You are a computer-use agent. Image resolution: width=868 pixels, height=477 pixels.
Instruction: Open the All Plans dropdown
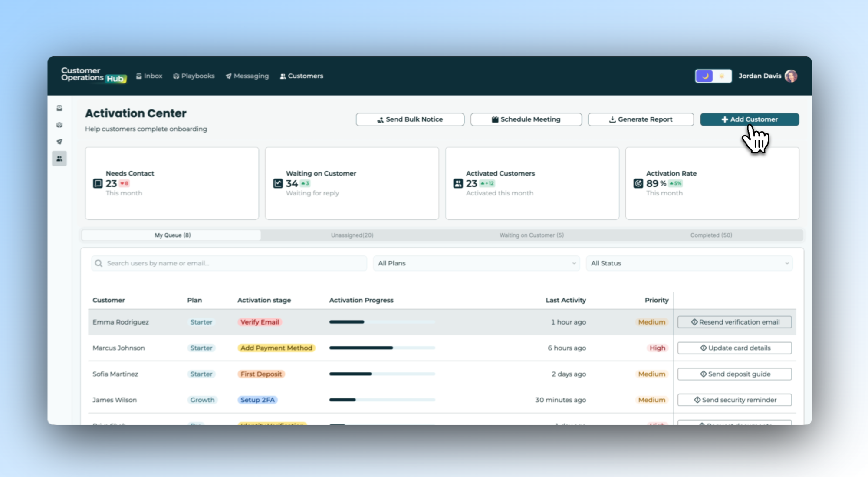pyautogui.click(x=477, y=263)
